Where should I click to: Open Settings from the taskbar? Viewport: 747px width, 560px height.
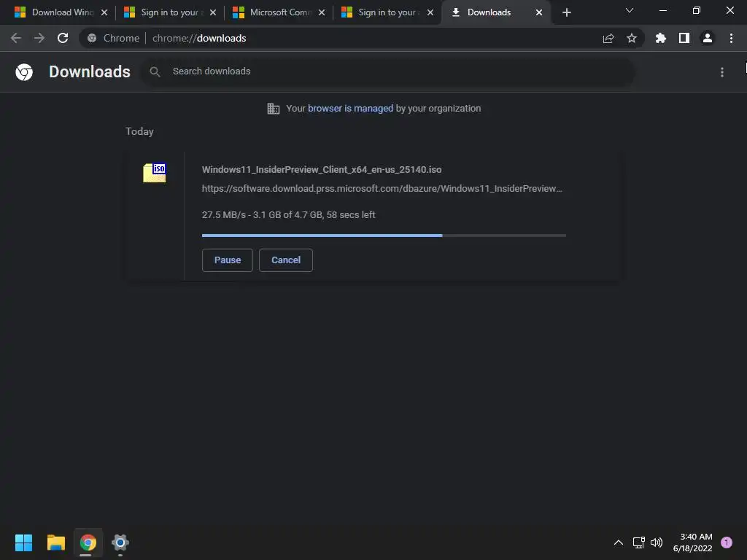tap(120, 542)
